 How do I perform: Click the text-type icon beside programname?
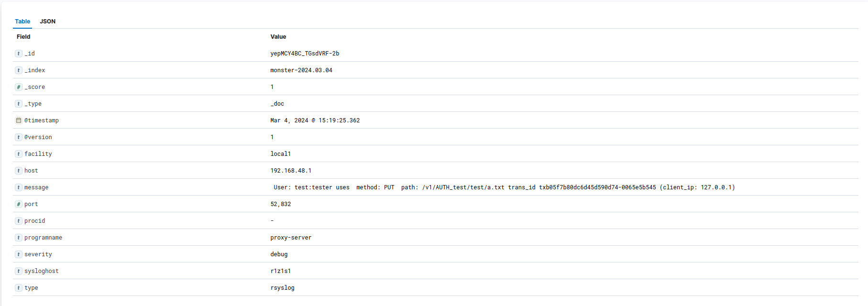[x=19, y=238]
